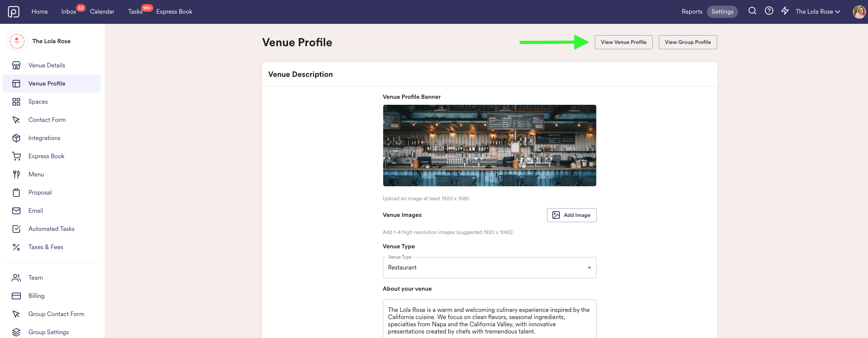Viewport: 868px width, 338px height.
Task: Click the lightning bolt icon
Action: coord(785,11)
